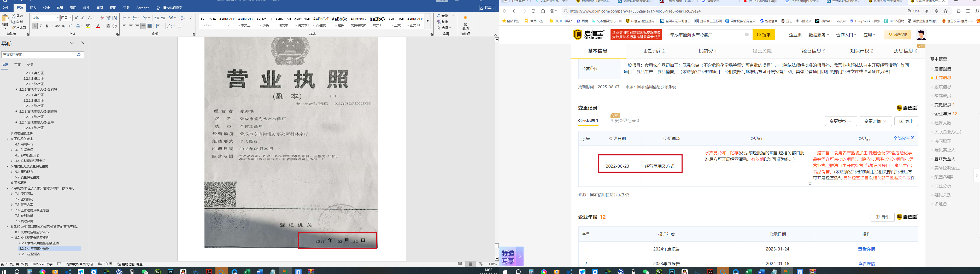Toggle Bold formatting in Word

(x=35, y=26)
